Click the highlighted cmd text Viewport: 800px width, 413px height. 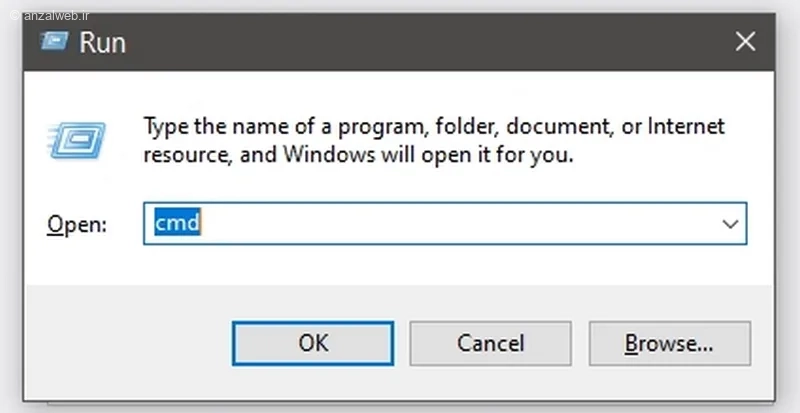pyautogui.click(x=178, y=224)
